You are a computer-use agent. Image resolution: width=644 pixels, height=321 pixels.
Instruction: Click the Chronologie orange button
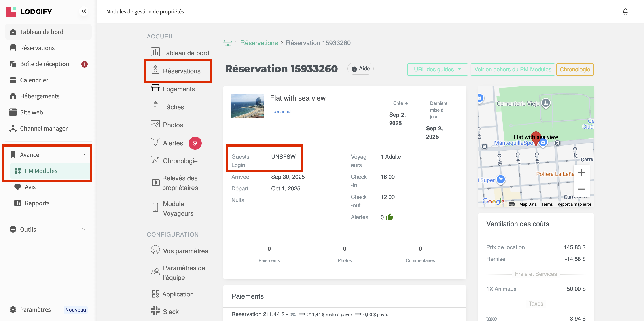[574, 69]
